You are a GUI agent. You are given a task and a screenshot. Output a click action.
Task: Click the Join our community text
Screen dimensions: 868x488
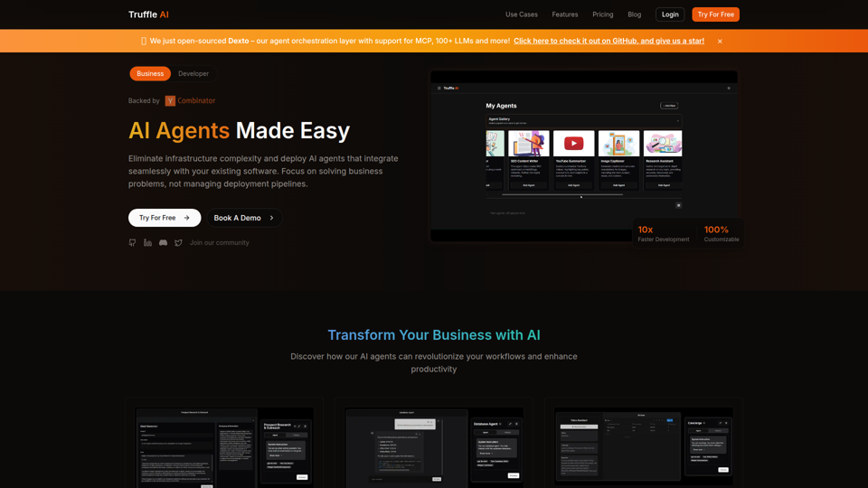pyautogui.click(x=219, y=242)
